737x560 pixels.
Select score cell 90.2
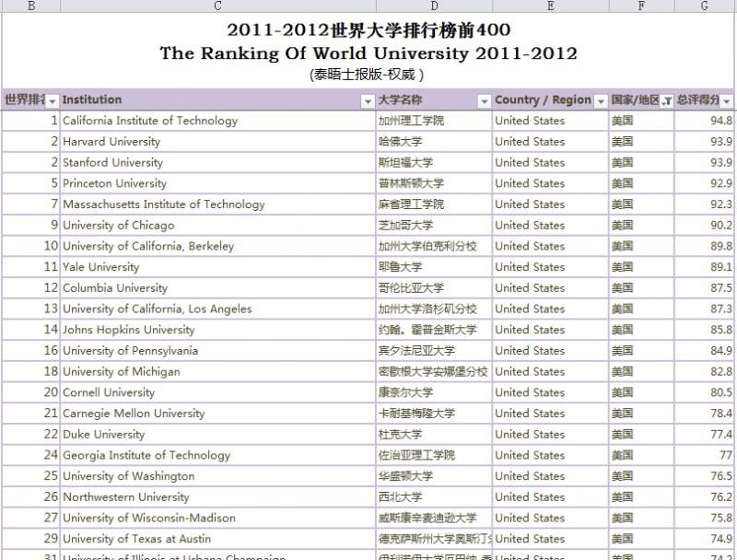tap(705, 225)
